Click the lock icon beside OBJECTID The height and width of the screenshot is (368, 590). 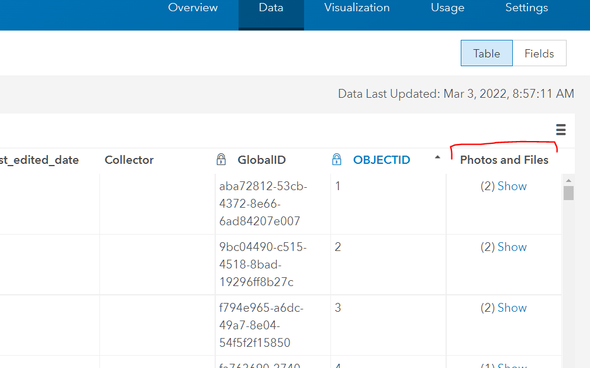(337, 160)
